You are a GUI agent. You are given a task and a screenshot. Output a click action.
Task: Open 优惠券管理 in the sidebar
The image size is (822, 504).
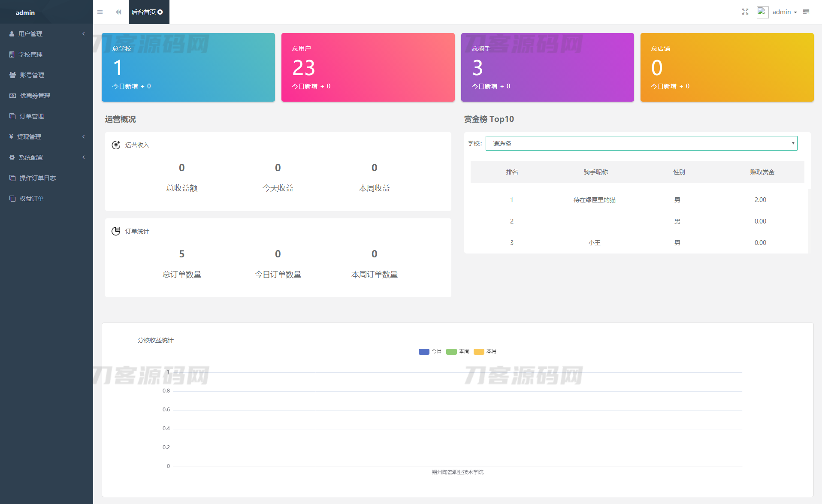(35, 96)
